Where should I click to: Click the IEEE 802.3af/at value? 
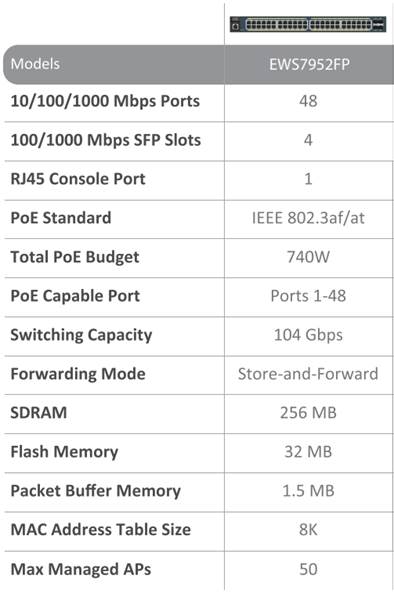point(308,218)
